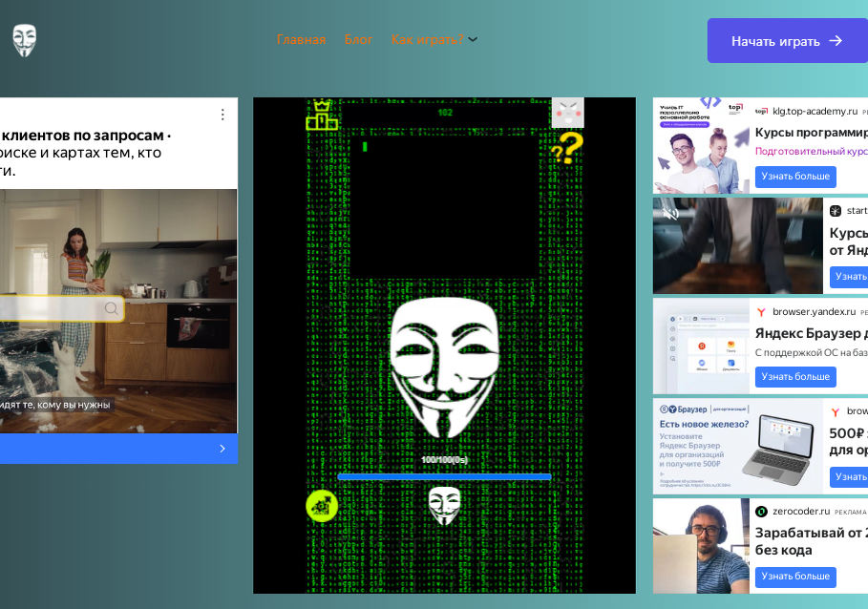Click the zerocoder.ru round logo icon
This screenshot has width=868, height=609.
click(x=761, y=512)
